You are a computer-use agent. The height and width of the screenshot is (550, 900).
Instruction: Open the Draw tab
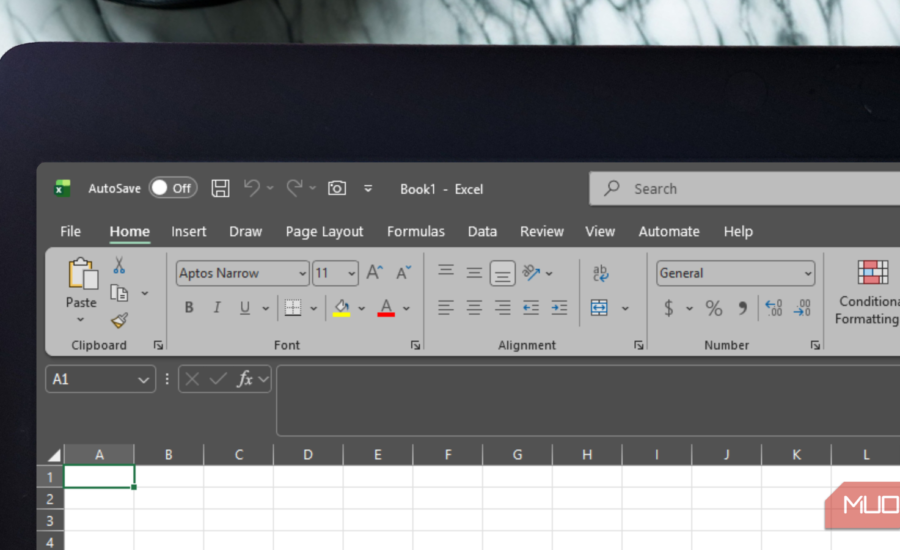pos(246,231)
